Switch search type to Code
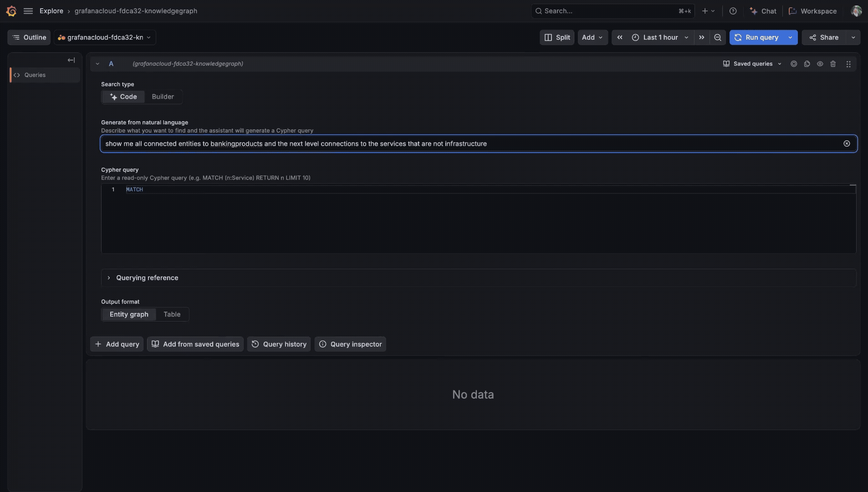This screenshot has width=868, height=492. pos(123,97)
